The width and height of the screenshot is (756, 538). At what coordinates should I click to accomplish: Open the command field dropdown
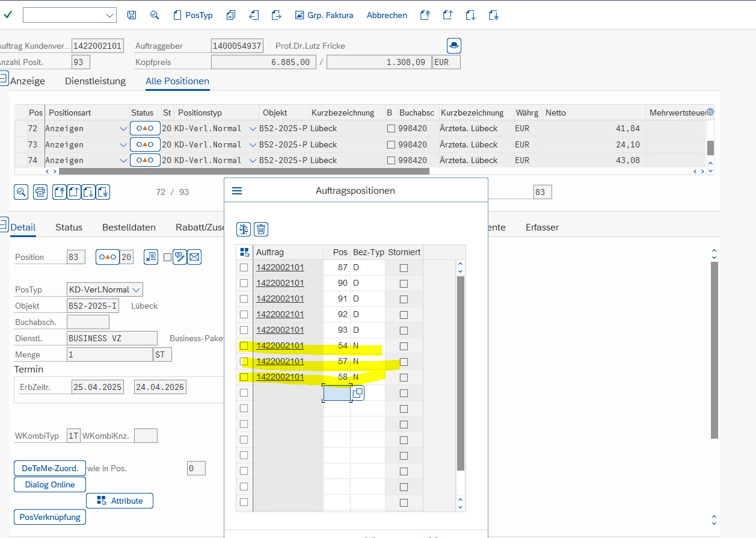[x=109, y=15]
